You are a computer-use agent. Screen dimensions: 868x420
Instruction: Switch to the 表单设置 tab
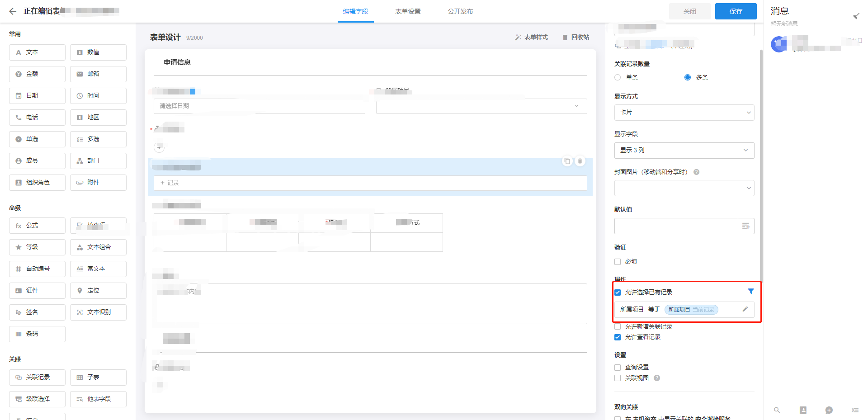coord(408,11)
